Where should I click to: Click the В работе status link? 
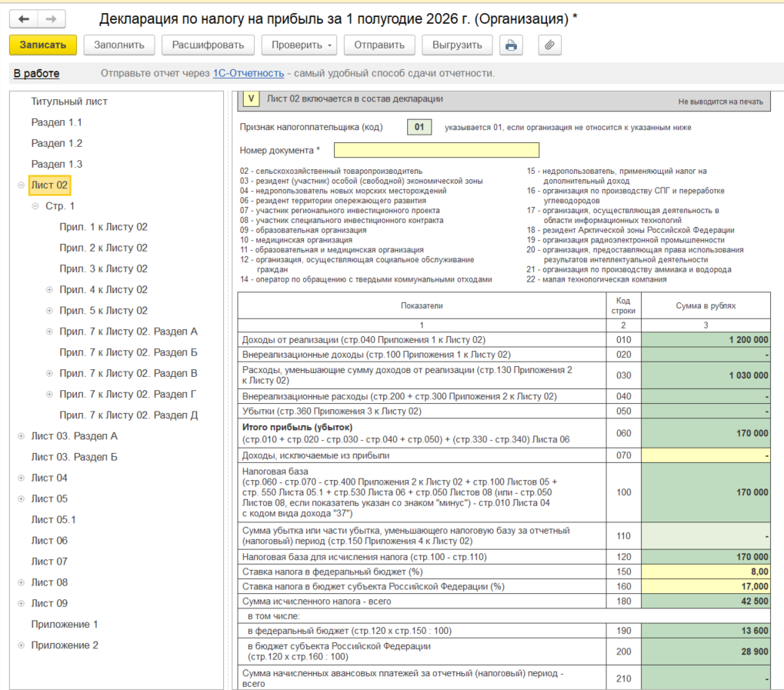point(36,74)
